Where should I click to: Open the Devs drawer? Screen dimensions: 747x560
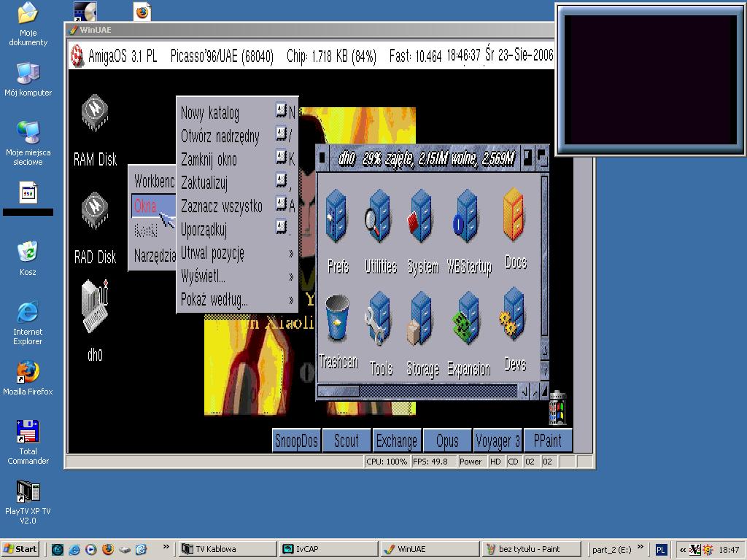pyautogui.click(x=513, y=314)
